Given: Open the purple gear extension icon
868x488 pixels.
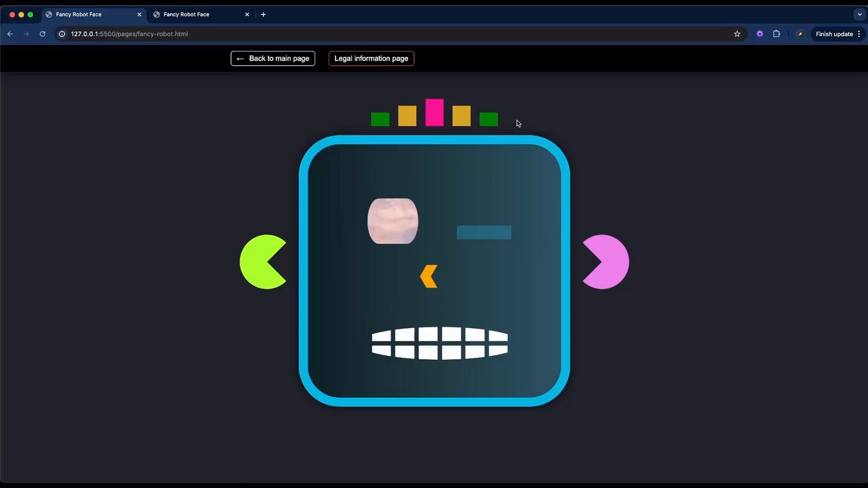Looking at the screenshot, I should coord(759,34).
